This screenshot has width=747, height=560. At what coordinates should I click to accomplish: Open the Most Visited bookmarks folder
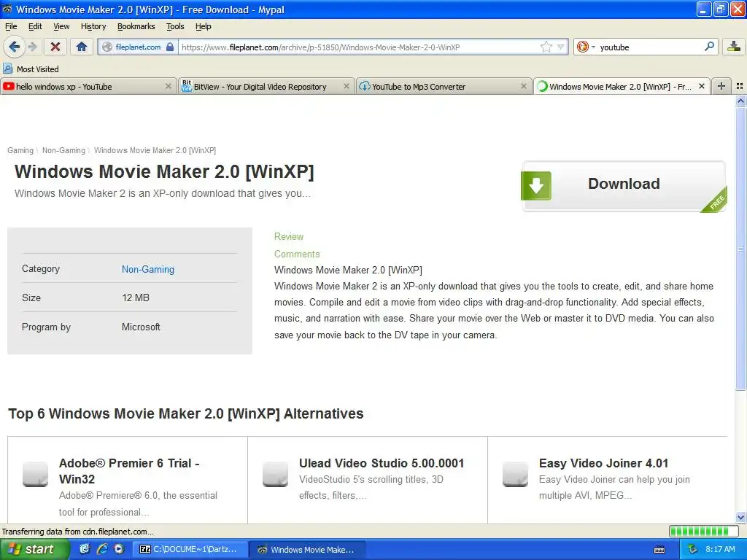tap(31, 69)
